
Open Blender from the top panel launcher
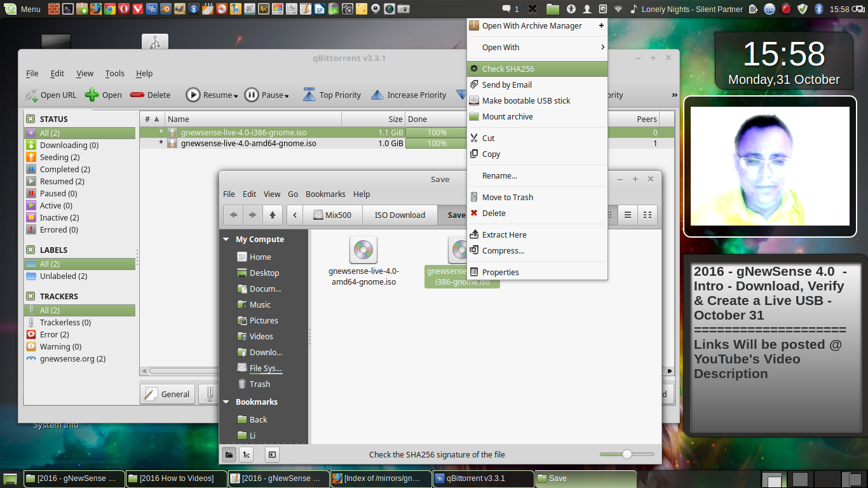165,9
